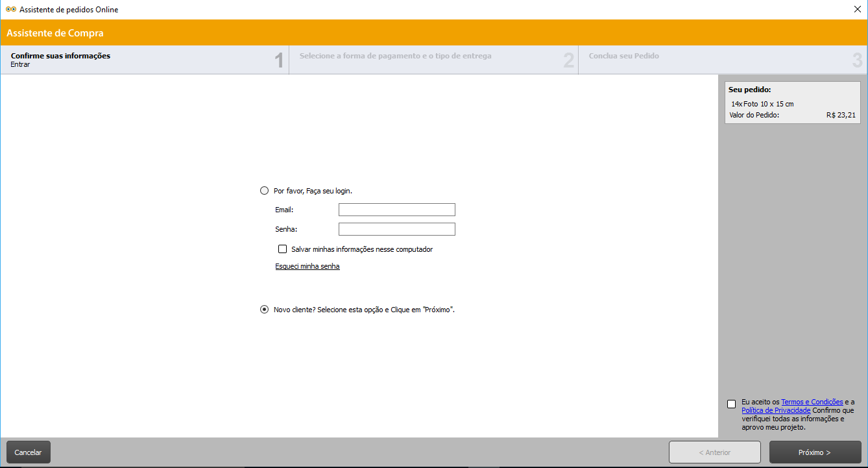Enable "Salvar minhas informações nesse computador"

click(x=282, y=249)
